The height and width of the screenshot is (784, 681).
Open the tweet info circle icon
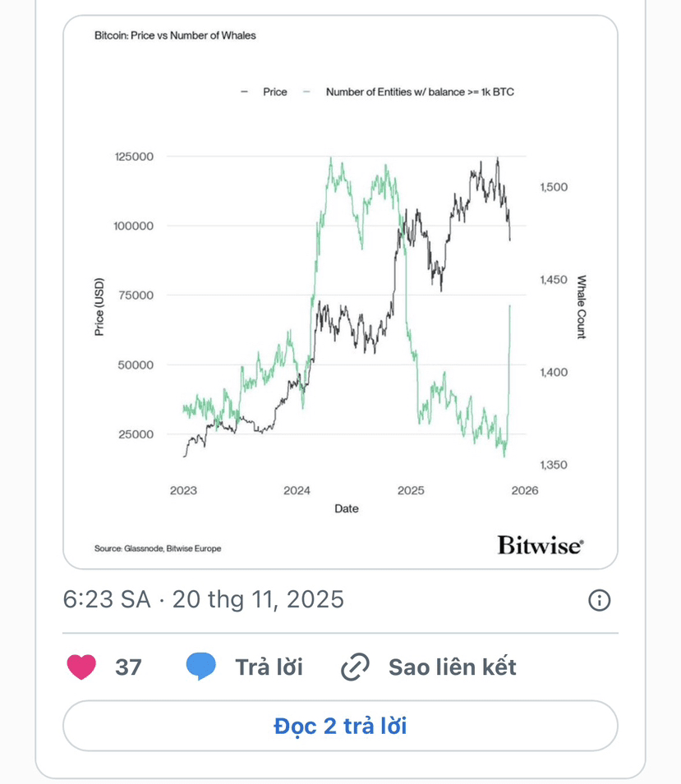[600, 600]
